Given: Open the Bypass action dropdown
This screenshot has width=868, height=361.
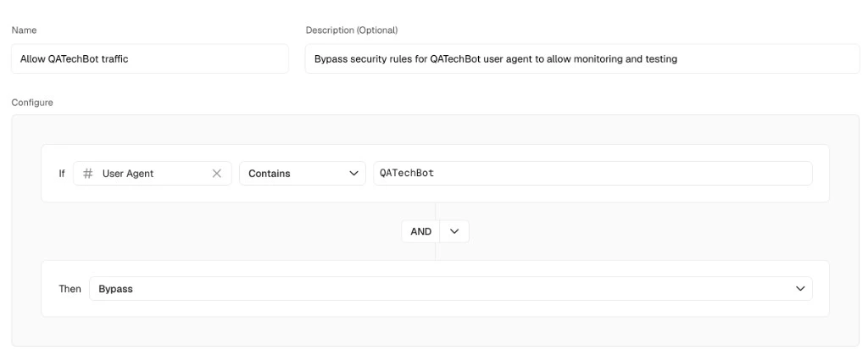Looking at the screenshot, I should (451, 288).
